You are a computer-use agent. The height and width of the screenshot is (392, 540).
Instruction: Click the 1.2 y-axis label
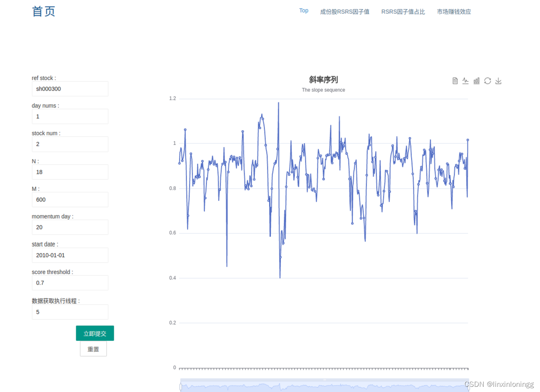(172, 98)
